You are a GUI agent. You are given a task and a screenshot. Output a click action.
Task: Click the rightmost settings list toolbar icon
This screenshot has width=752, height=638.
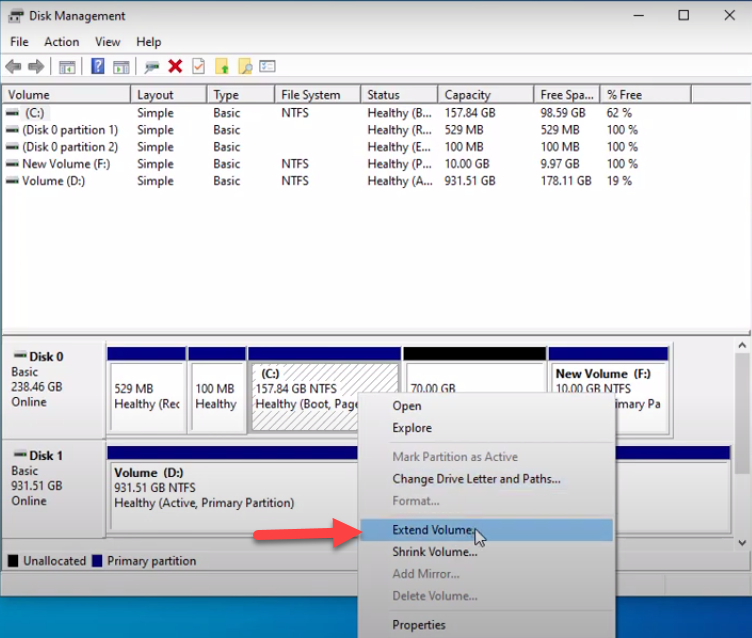click(267, 67)
